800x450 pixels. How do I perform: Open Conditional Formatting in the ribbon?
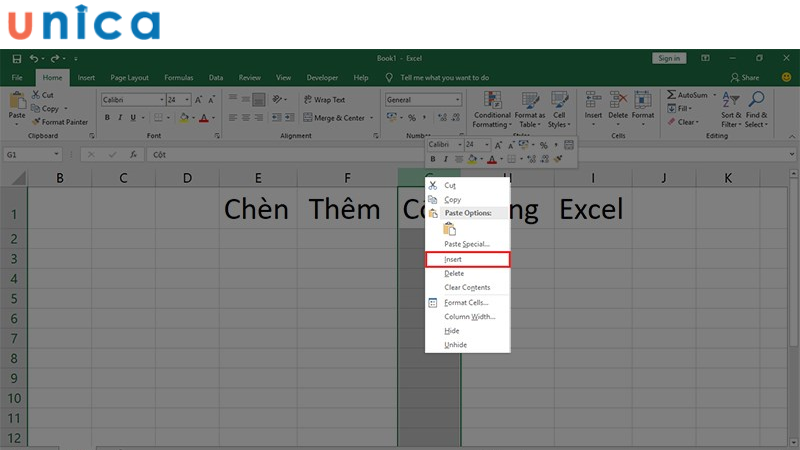(491, 108)
